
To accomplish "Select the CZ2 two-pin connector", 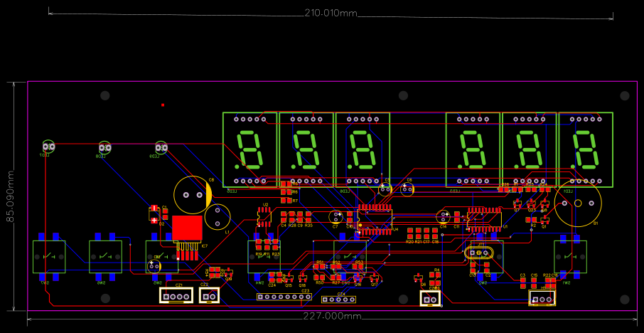I will pos(209,295).
